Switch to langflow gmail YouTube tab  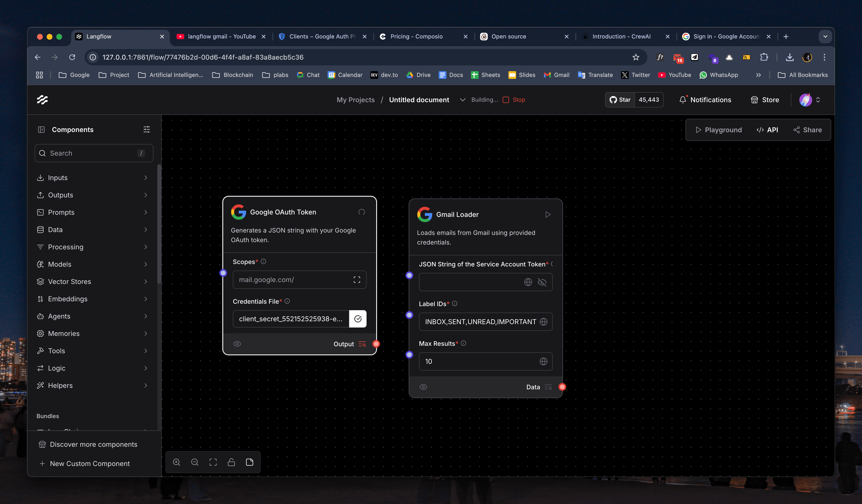[x=221, y=37]
